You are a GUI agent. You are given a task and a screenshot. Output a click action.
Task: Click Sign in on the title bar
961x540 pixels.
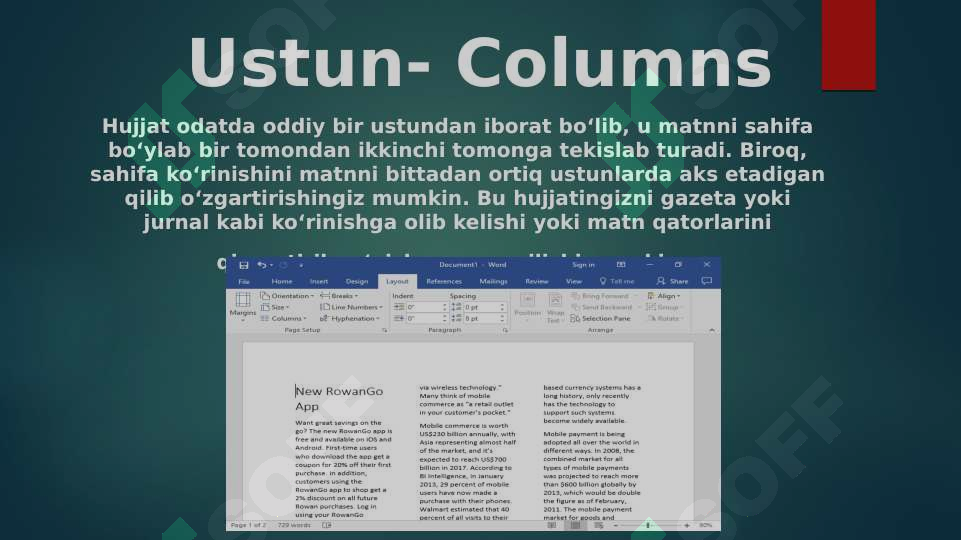[583, 265]
